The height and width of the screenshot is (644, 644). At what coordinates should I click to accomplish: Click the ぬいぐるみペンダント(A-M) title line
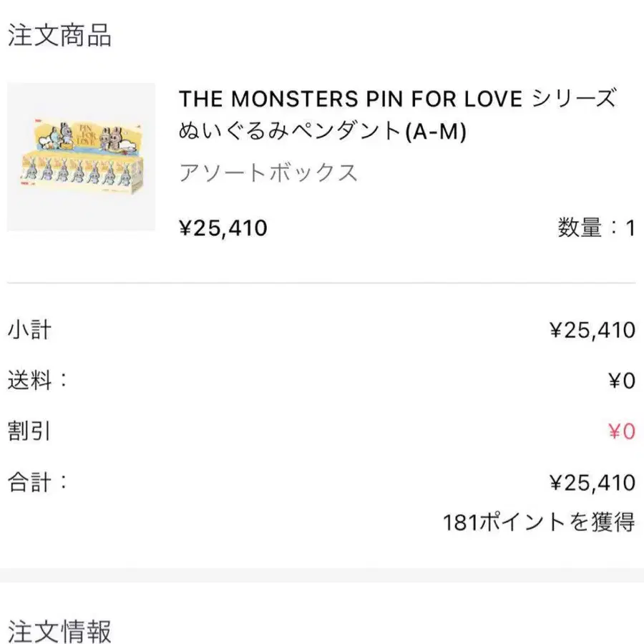322,132
